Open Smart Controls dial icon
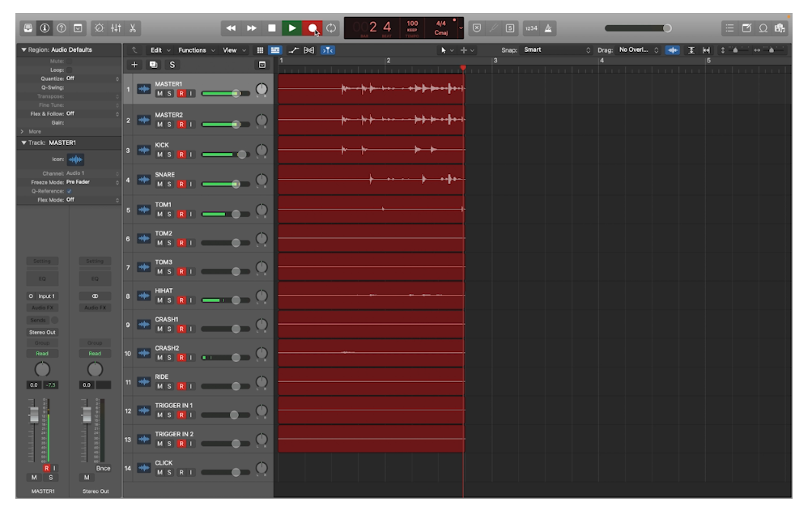The image size is (812, 506). pyautogui.click(x=99, y=28)
